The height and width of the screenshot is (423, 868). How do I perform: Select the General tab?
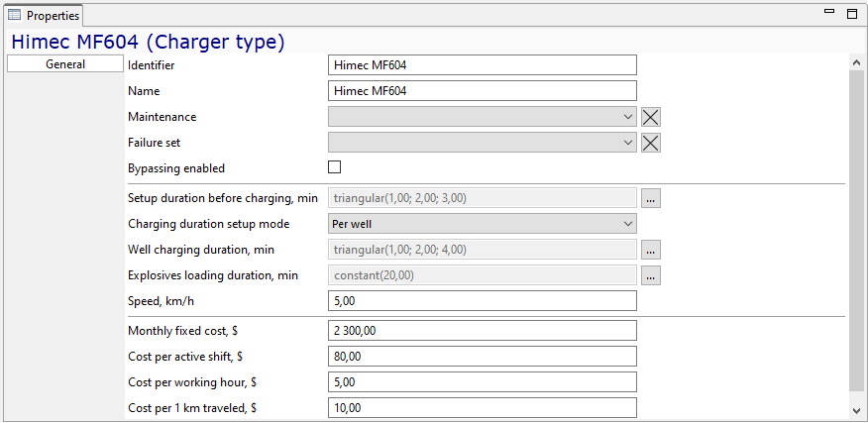tap(65, 64)
